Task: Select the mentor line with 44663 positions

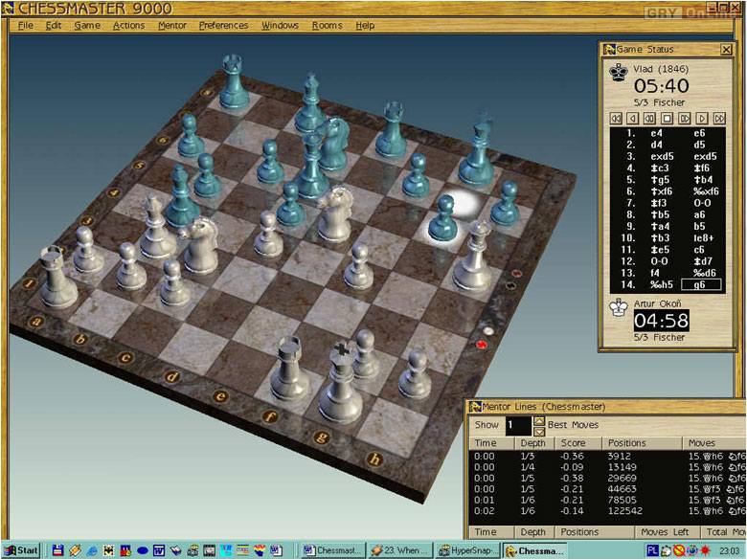Action: pyautogui.click(x=607, y=489)
